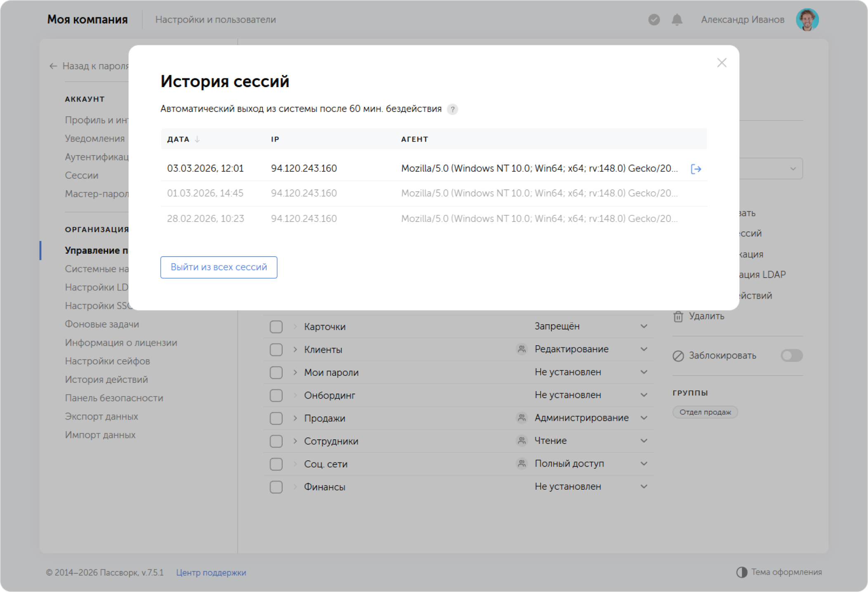
Task: Click the logout icon for current session
Action: (x=696, y=169)
